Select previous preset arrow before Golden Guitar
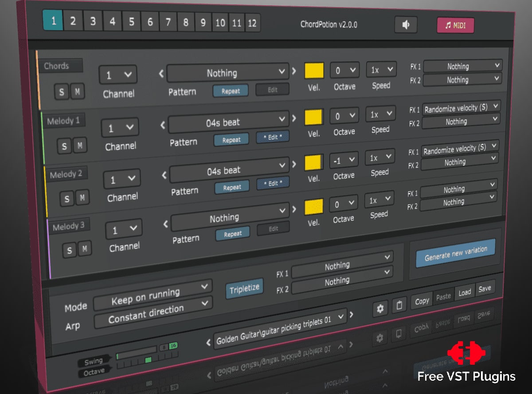 (209, 343)
